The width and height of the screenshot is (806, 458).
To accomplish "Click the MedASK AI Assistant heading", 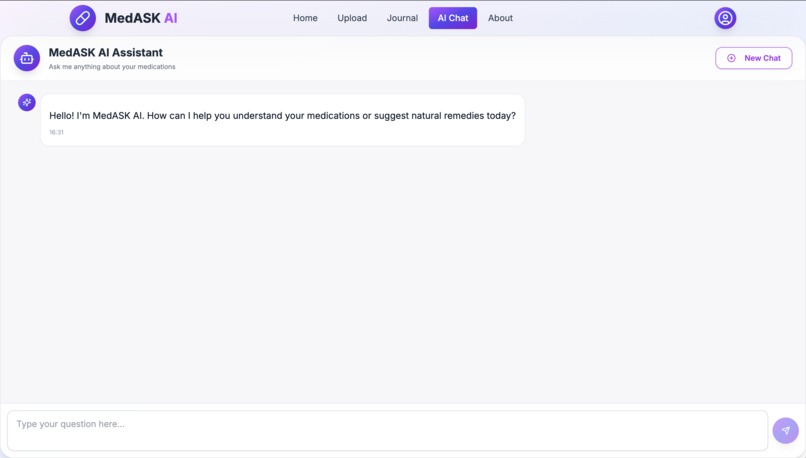I will (106, 52).
